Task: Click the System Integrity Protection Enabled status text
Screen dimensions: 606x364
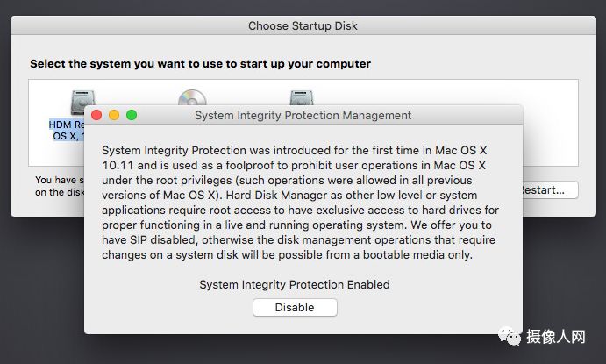Action: tap(294, 284)
